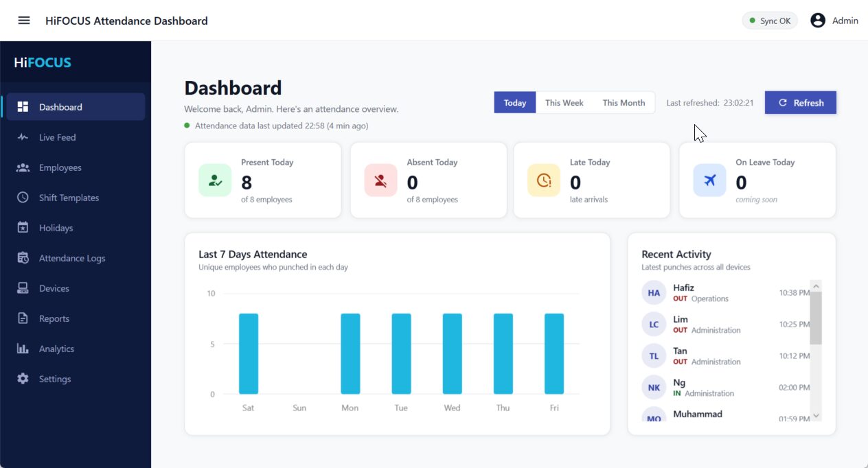
Task: Open the Present Today stat card
Action: click(263, 180)
